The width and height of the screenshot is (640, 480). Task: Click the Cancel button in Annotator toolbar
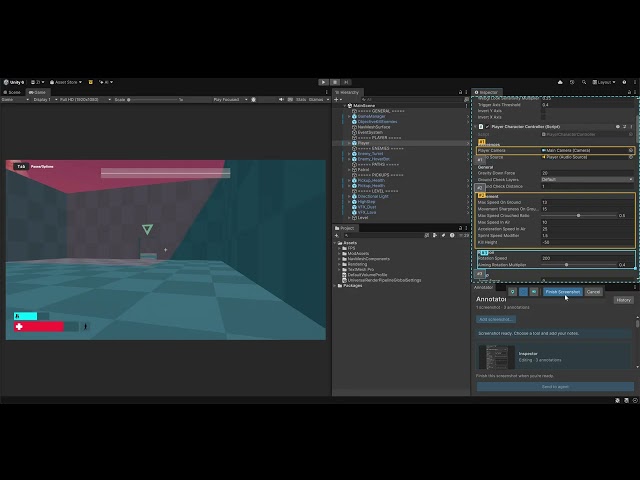pos(593,292)
